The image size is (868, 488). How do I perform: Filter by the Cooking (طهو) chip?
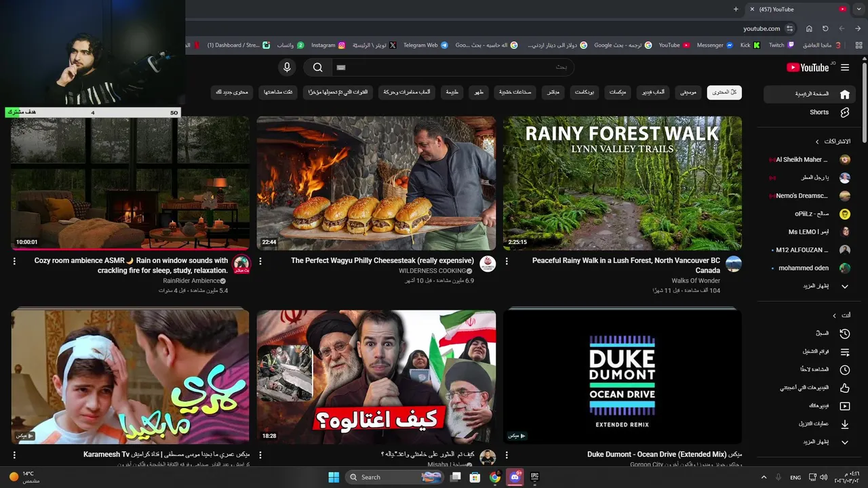pos(480,92)
